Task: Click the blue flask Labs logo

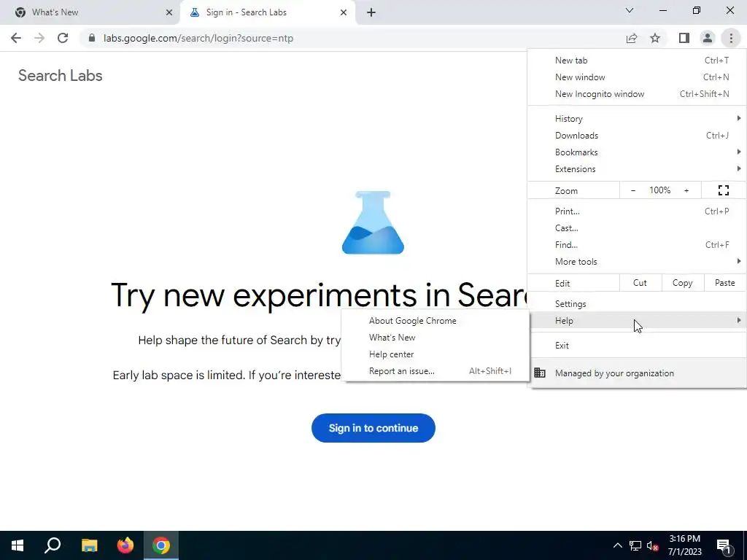Action: pyautogui.click(x=373, y=222)
